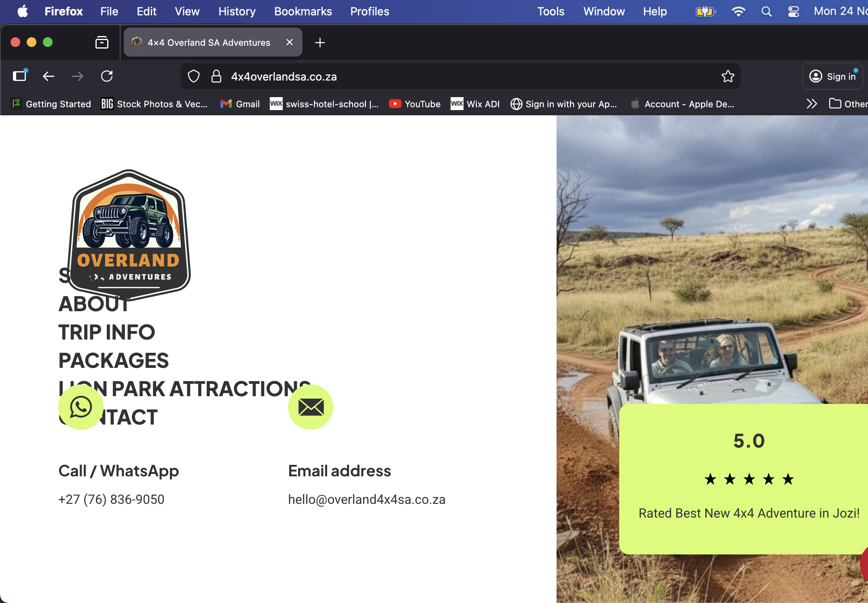Open Other Bookmarks folder

coord(848,104)
